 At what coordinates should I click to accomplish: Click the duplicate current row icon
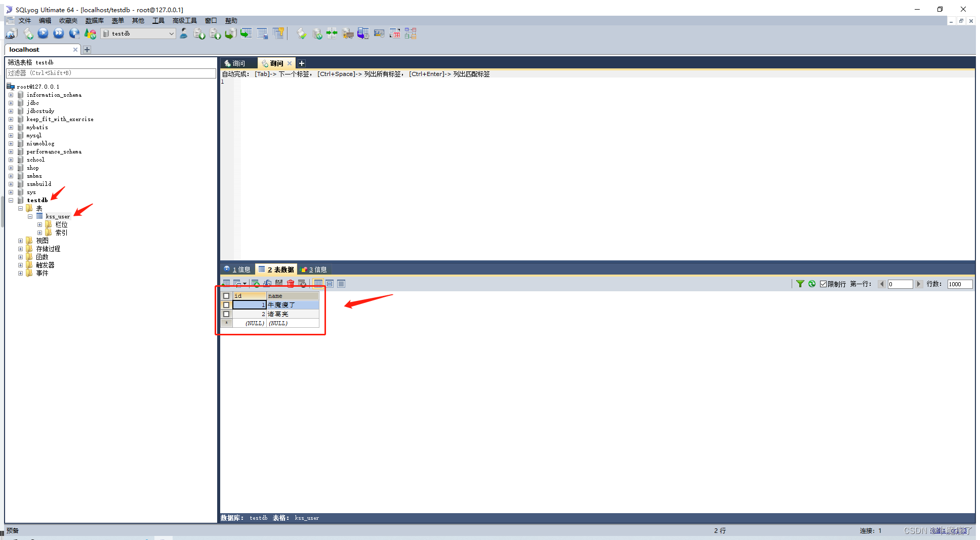pos(267,284)
